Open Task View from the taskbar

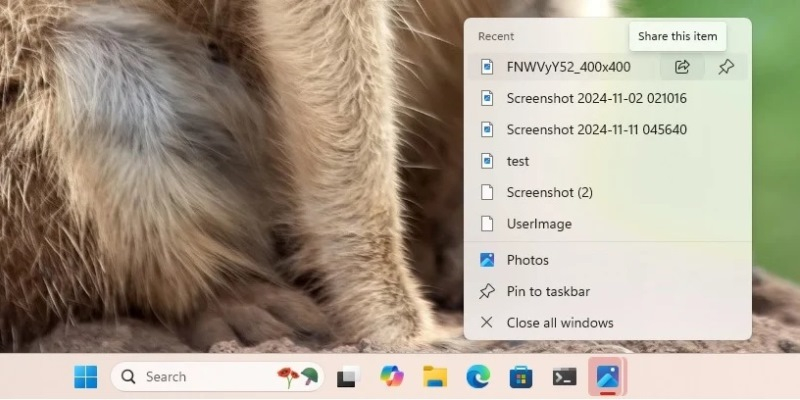(347, 377)
